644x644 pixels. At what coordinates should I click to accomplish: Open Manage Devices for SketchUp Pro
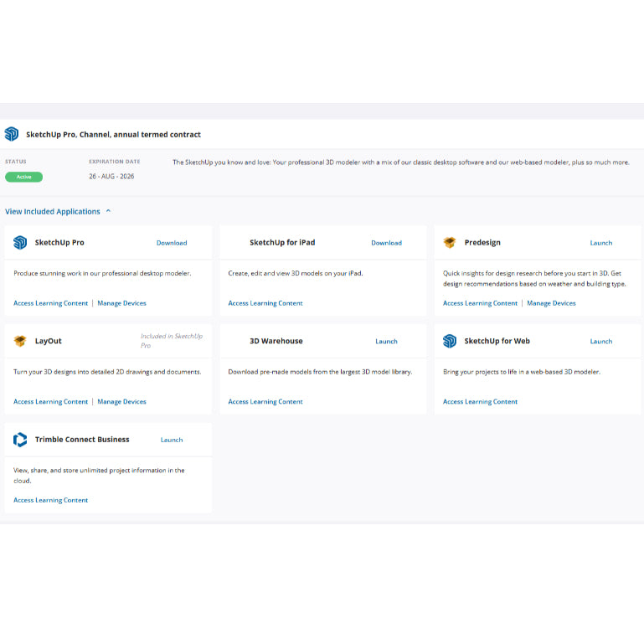[x=121, y=303]
